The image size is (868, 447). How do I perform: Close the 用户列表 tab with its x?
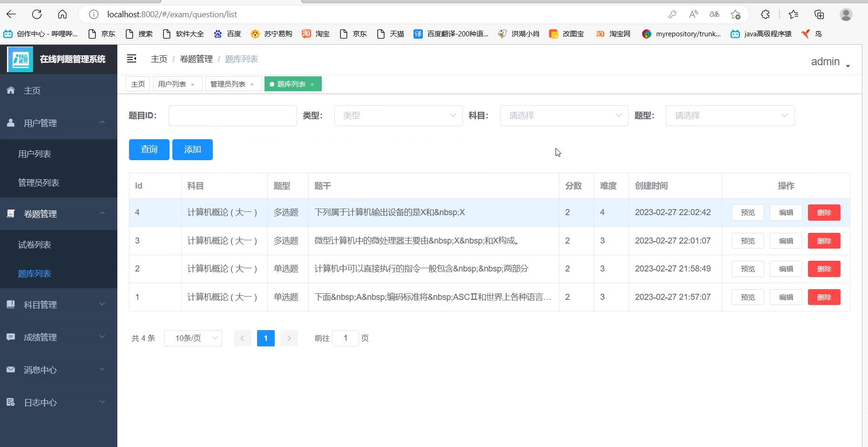point(192,84)
